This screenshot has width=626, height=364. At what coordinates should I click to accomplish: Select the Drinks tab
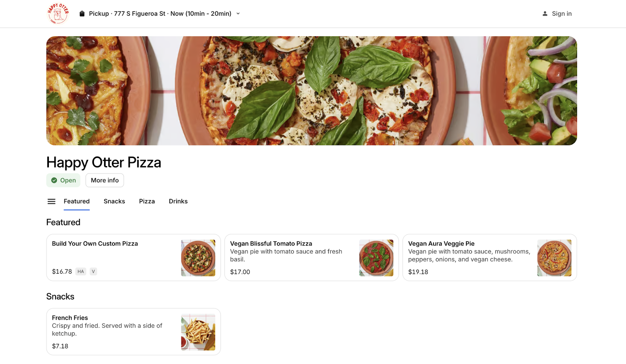[x=178, y=201]
